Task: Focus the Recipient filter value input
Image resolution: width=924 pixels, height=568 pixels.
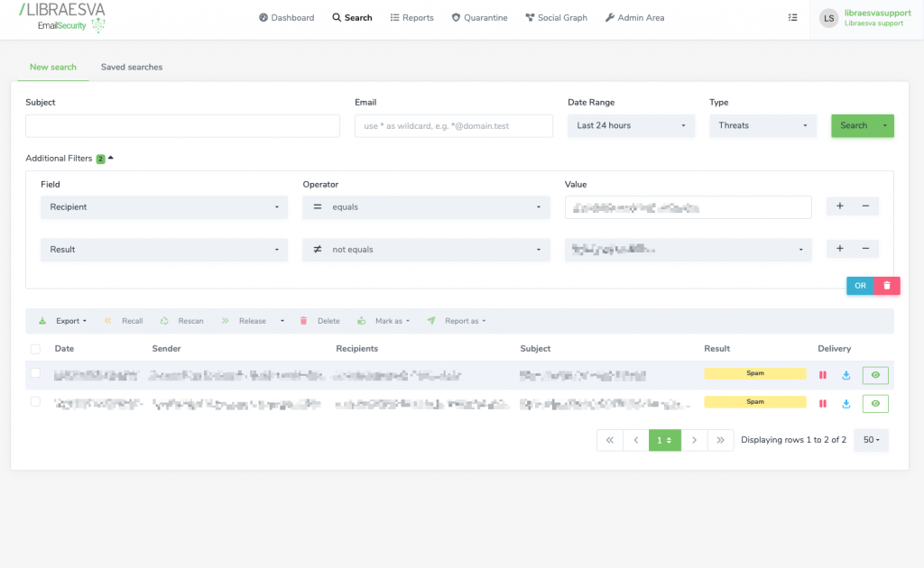Action: click(688, 207)
